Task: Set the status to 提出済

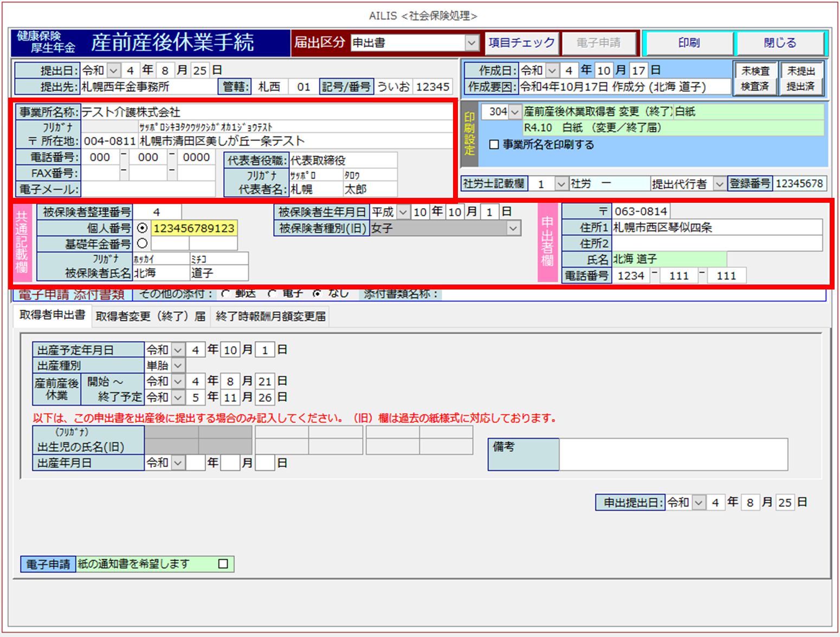Action: click(x=800, y=87)
